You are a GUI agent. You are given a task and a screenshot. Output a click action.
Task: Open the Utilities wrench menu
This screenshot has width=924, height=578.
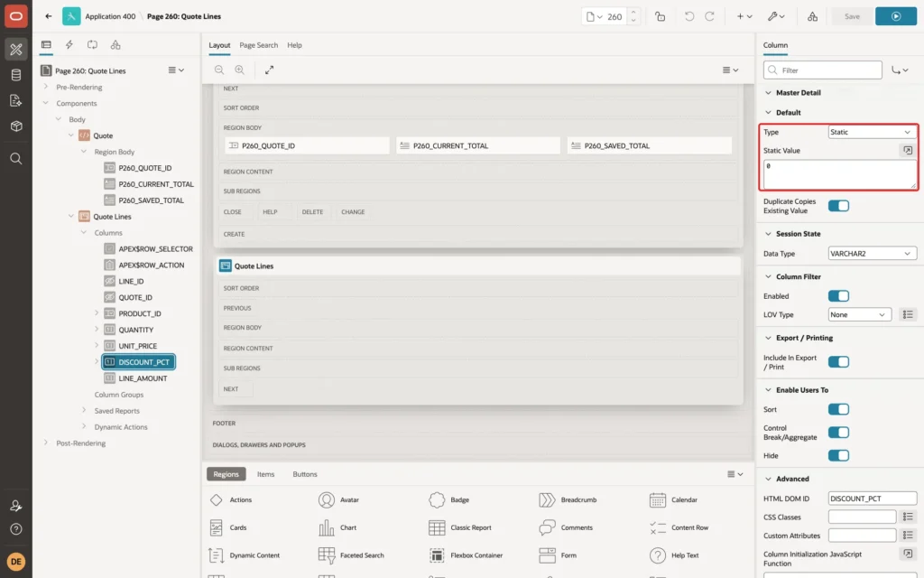(x=776, y=16)
